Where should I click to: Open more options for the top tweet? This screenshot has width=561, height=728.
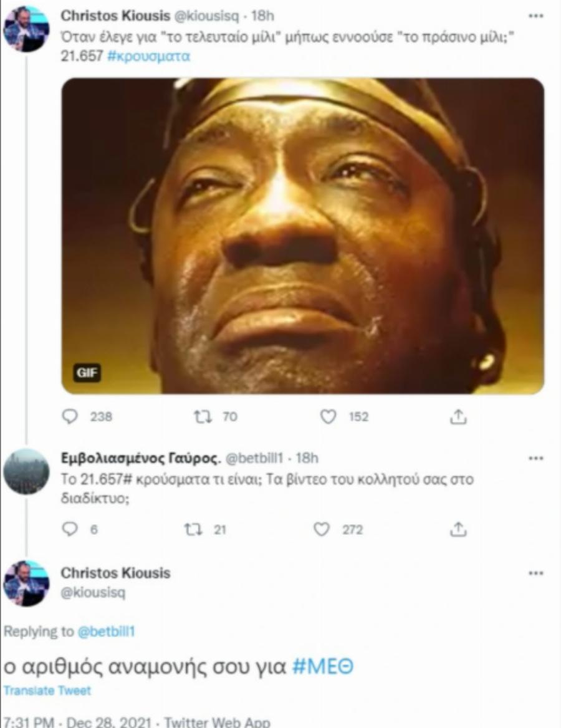(535, 15)
